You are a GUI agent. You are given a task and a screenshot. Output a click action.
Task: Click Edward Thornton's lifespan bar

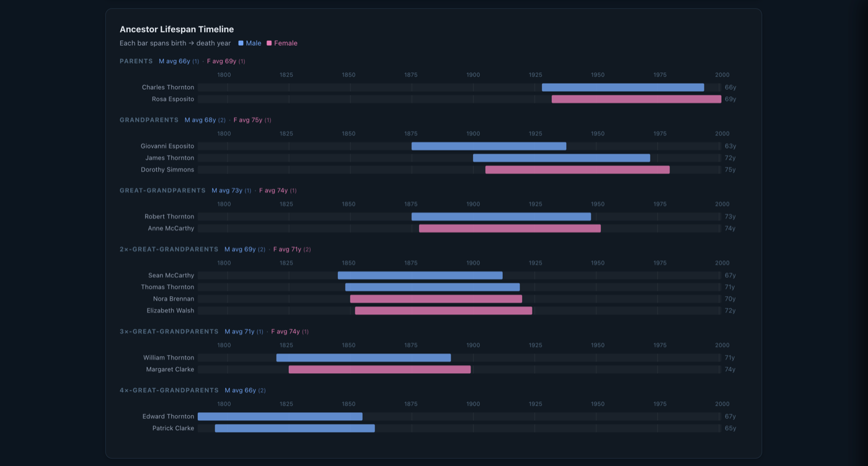pyautogui.click(x=280, y=417)
